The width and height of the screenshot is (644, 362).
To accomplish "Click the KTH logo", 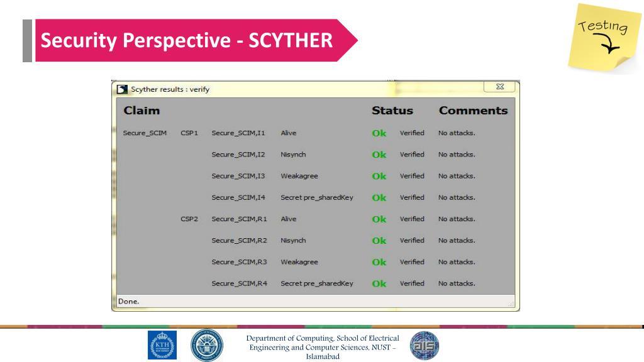I will (x=162, y=345).
